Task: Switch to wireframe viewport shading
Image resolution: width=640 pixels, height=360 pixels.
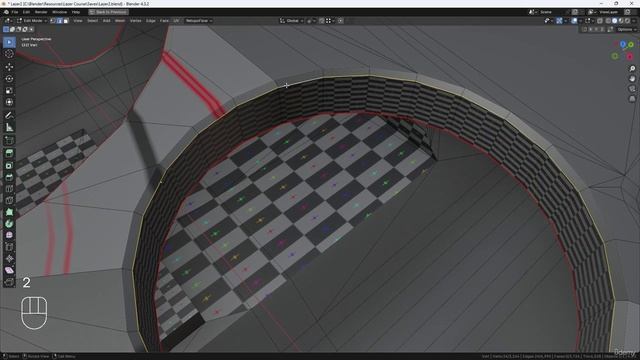Action: click(608, 20)
